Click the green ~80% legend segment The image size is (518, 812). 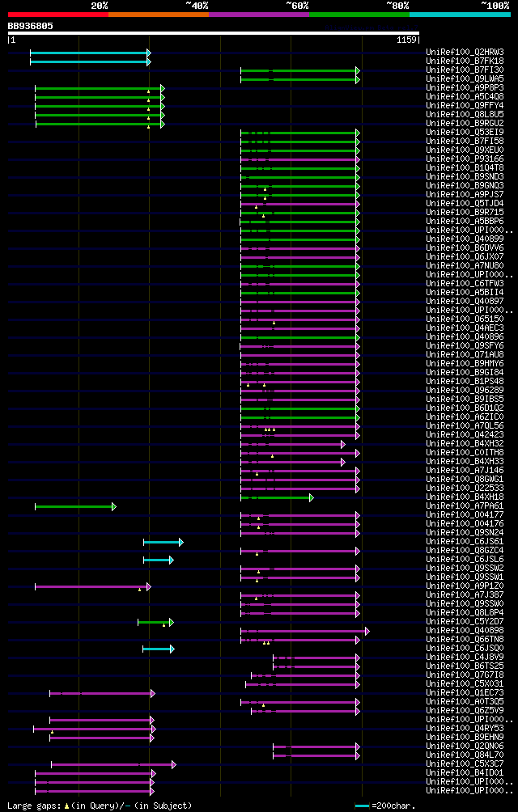(359, 15)
